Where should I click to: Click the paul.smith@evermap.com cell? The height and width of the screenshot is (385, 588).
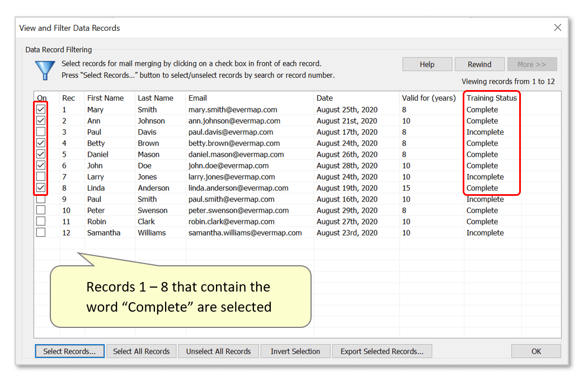pyautogui.click(x=232, y=199)
